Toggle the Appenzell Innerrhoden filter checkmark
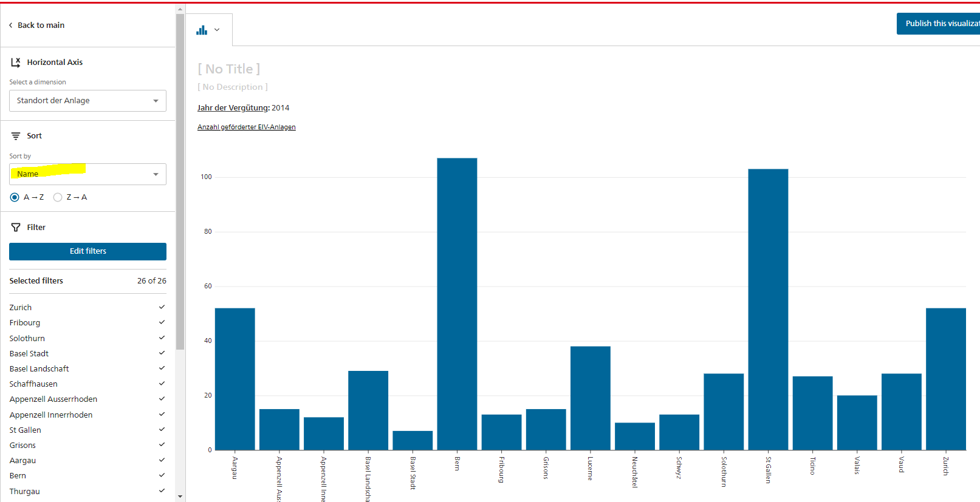980x502 pixels. click(x=162, y=415)
